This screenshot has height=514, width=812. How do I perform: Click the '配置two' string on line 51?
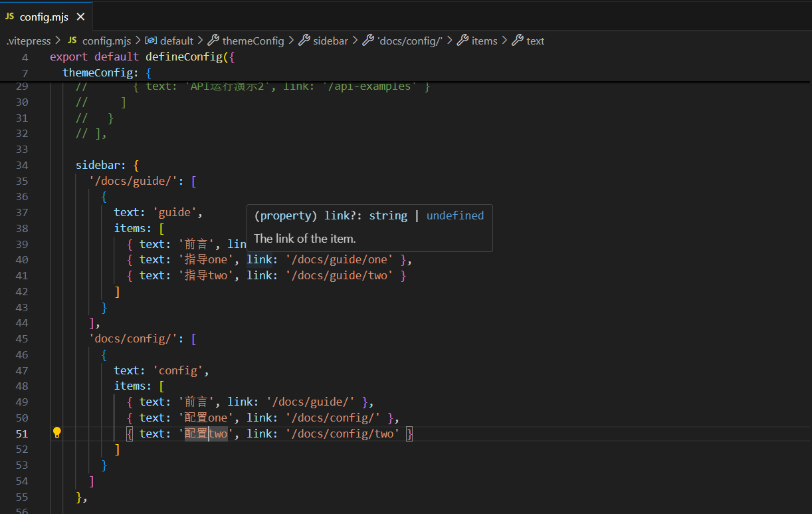tap(206, 434)
